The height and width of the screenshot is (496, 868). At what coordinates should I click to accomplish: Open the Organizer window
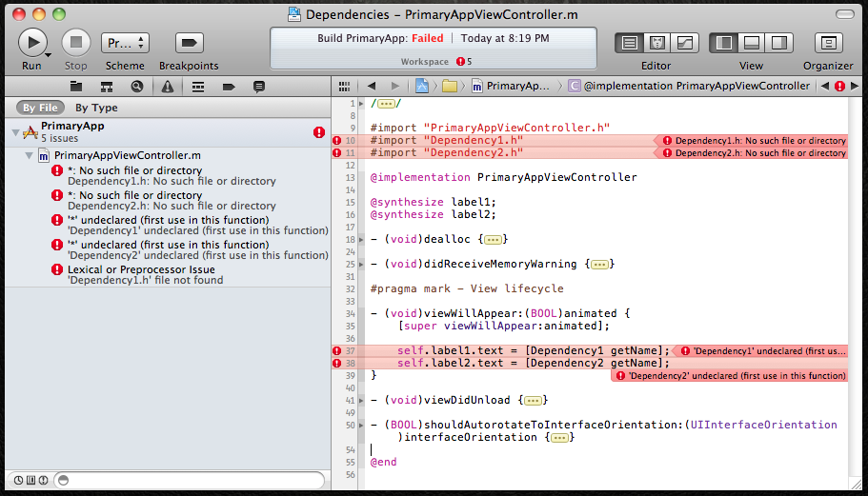click(x=828, y=43)
